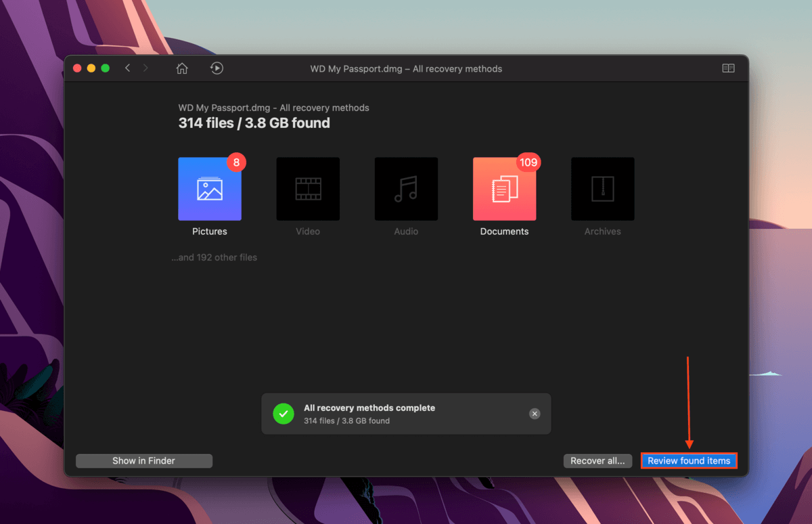Viewport: 812px width, 524px height.
Task: Click Review found items button
Action: point(689,461)
